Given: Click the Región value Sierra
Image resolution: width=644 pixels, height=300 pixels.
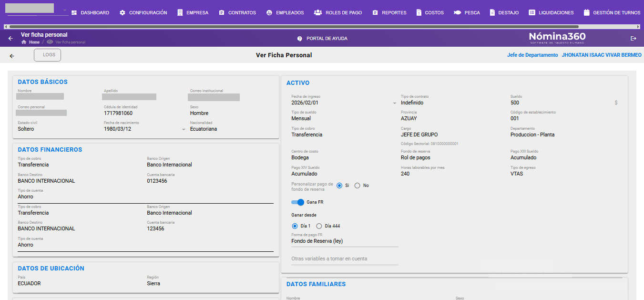Looking at the screenshot, I should point(153,283).
